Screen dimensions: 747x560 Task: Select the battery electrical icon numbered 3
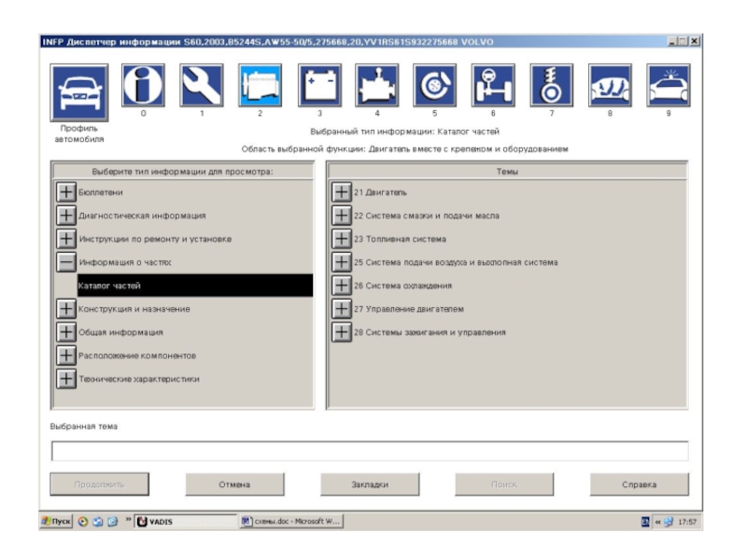point(319,85)
